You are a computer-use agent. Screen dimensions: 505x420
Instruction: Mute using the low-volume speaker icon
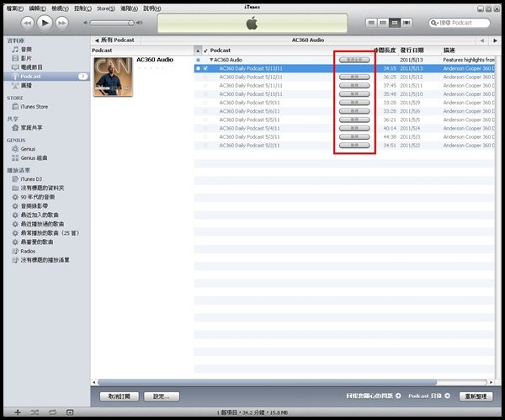(85, 23)
